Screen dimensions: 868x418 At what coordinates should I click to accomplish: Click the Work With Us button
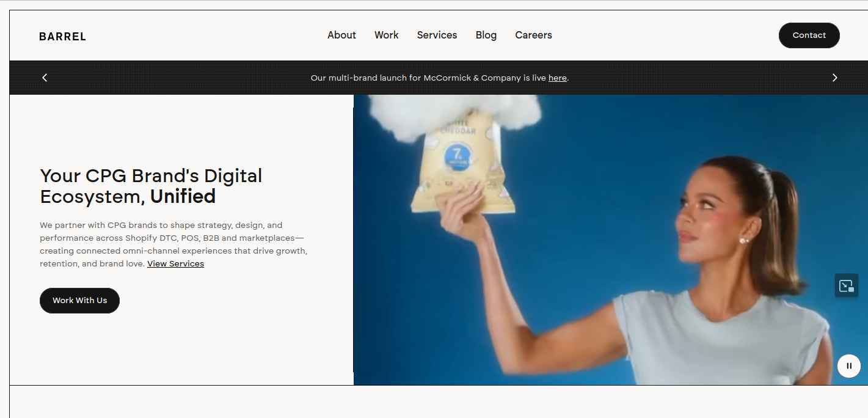pyautogui.click(x=79, y=301)
